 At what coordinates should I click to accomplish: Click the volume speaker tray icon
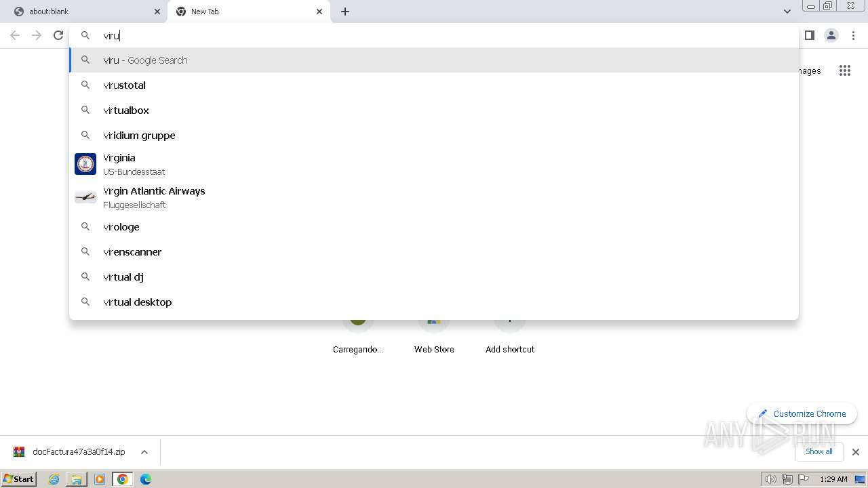[x=770, y=479]
